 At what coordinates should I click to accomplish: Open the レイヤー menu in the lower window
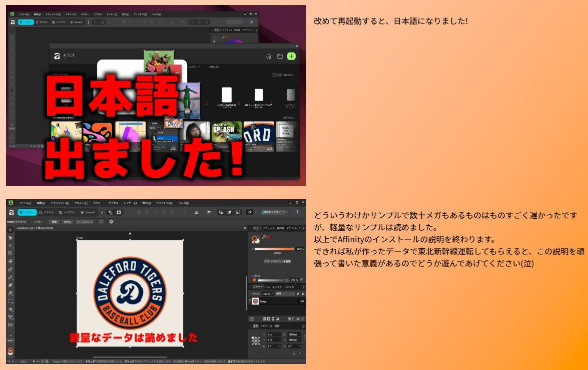coord(130,203)
